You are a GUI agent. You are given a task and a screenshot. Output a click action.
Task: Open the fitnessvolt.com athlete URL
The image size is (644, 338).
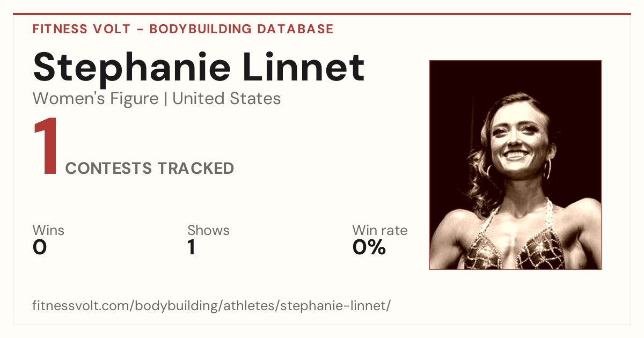click(211, 306)
